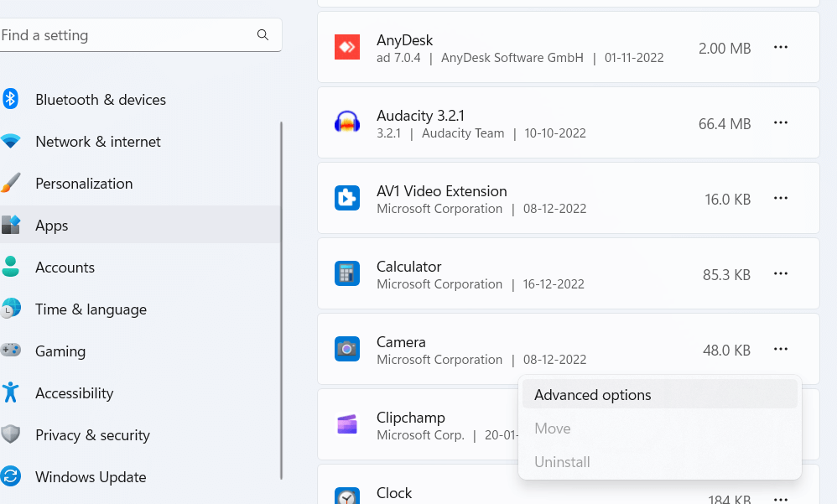The image size is (837, 504).
Task: Click the Bluetooth icon in sidebar
Action: pos(10,99)
